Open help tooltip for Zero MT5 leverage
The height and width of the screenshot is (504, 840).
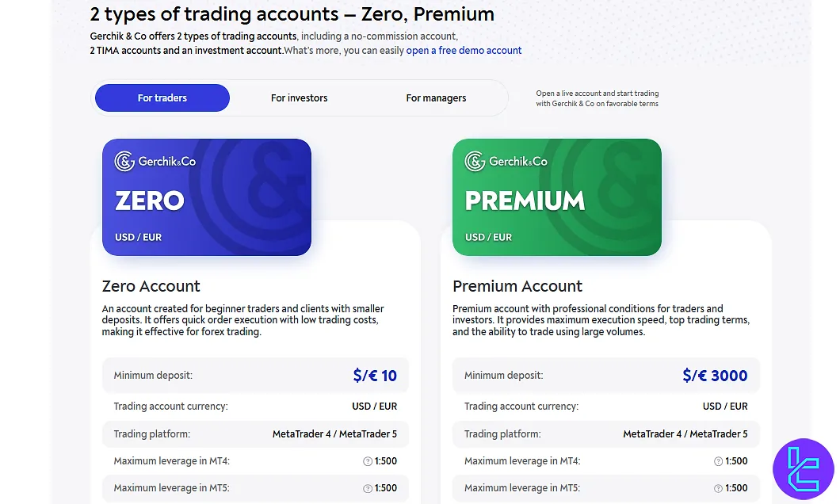pyautogui.click(x=366, y=488)
